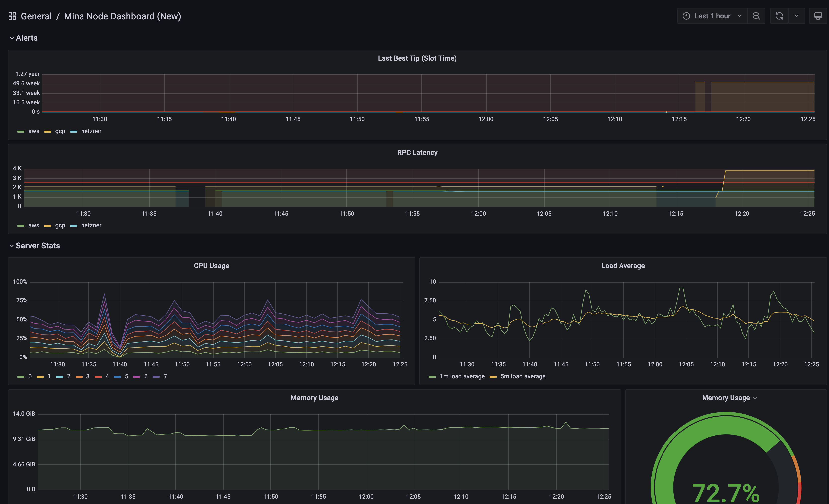Click the core 4 legend entry in CPU Usage
The image size is (829, 504).
(107, 377)
